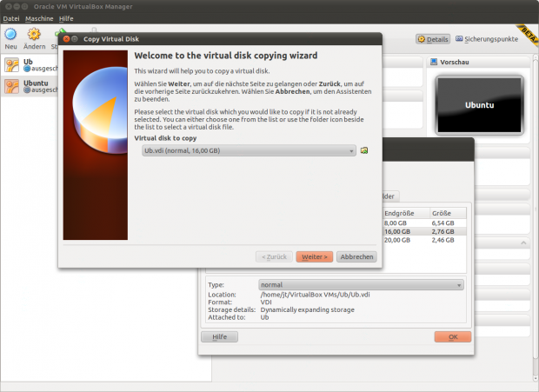Click the Vorschau panel header
Screen dimensions: 539x392
click(478, 63)
